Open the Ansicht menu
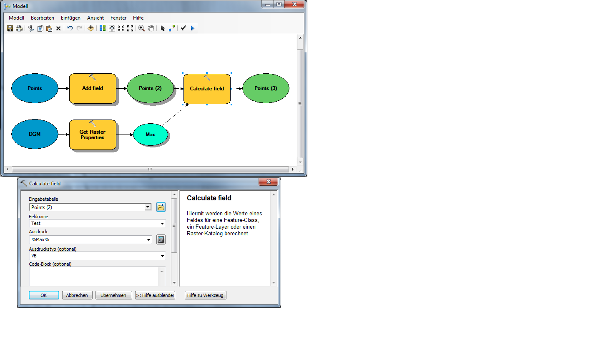The height and width of the screenshot is (364, 603). pos(95,18)
